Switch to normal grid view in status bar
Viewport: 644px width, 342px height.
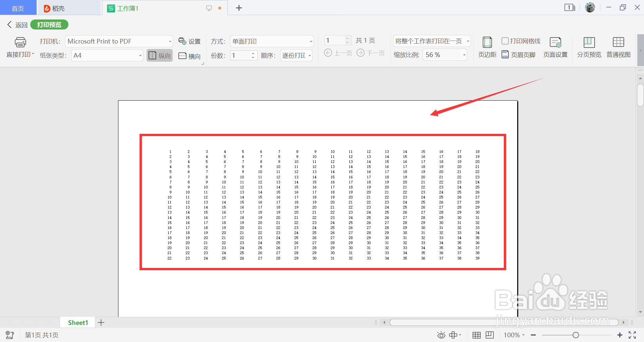click(x=477, y=335)
